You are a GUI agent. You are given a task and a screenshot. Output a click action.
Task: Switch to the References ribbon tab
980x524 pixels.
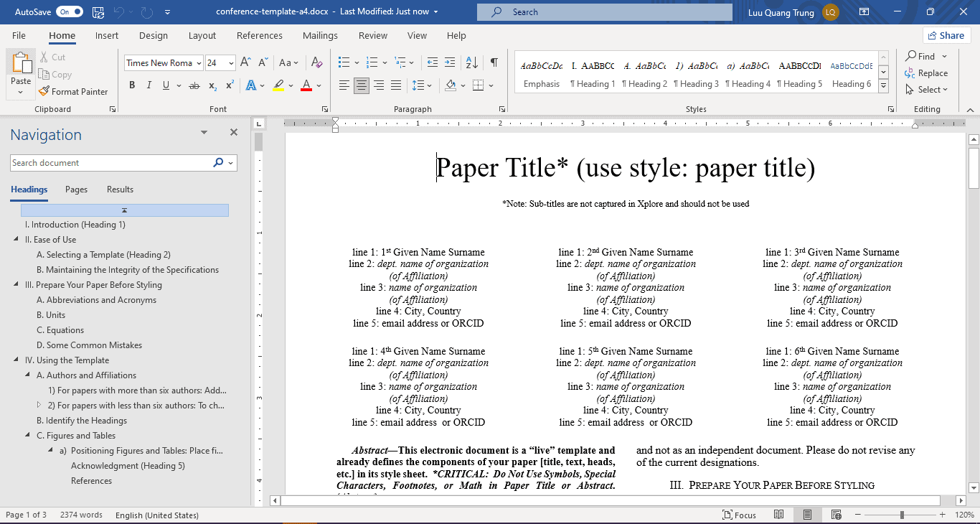point(259,34)
